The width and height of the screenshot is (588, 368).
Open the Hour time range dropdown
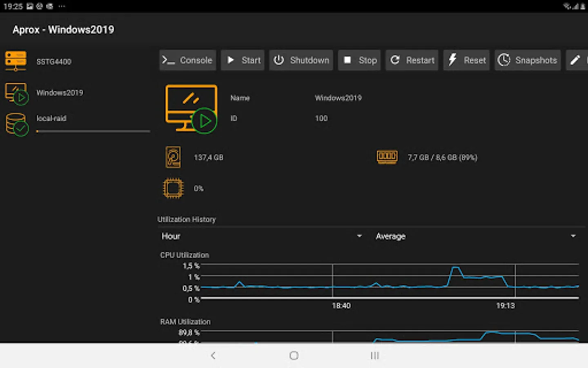click(262, 236)
